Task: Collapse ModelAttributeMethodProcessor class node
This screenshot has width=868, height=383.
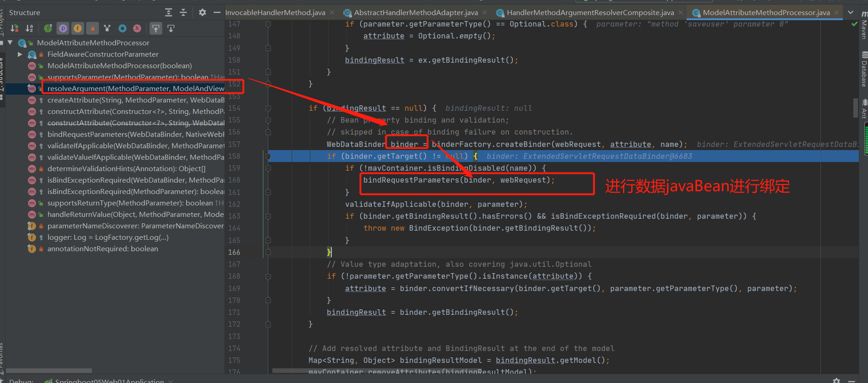Action: coord(10,43)
